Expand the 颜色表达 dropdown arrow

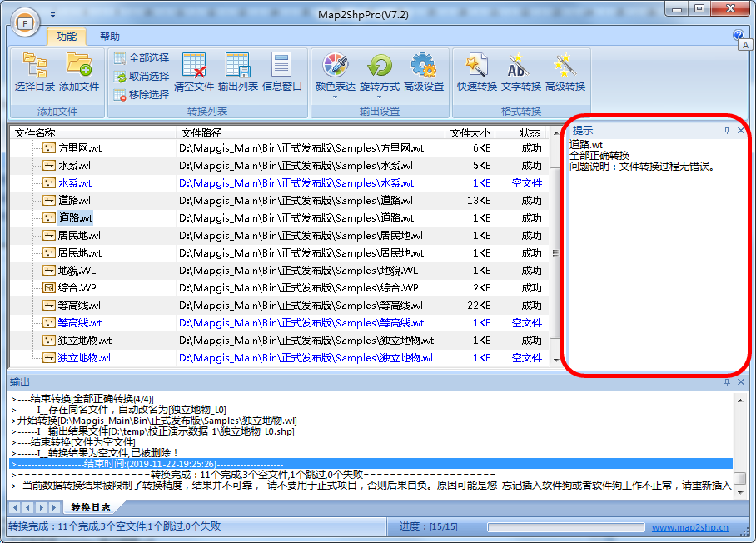(x=335, y=97)
